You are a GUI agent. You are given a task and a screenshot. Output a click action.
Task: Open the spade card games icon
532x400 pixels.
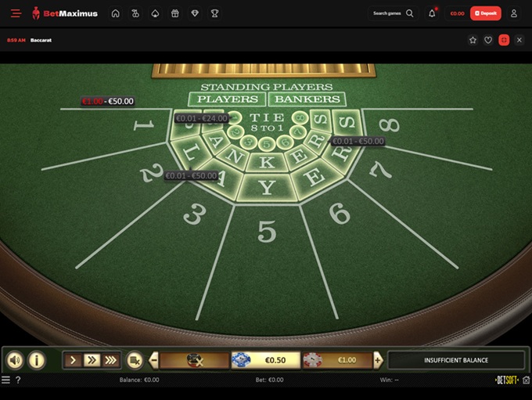coord(155,13)
